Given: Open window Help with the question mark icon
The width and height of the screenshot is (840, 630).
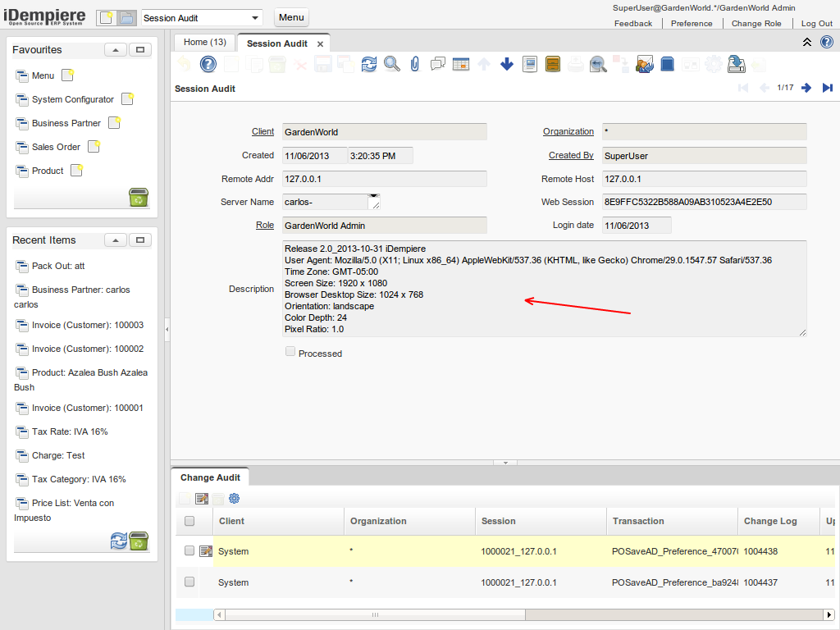Looking at the screenshot, I should (208, 63).
